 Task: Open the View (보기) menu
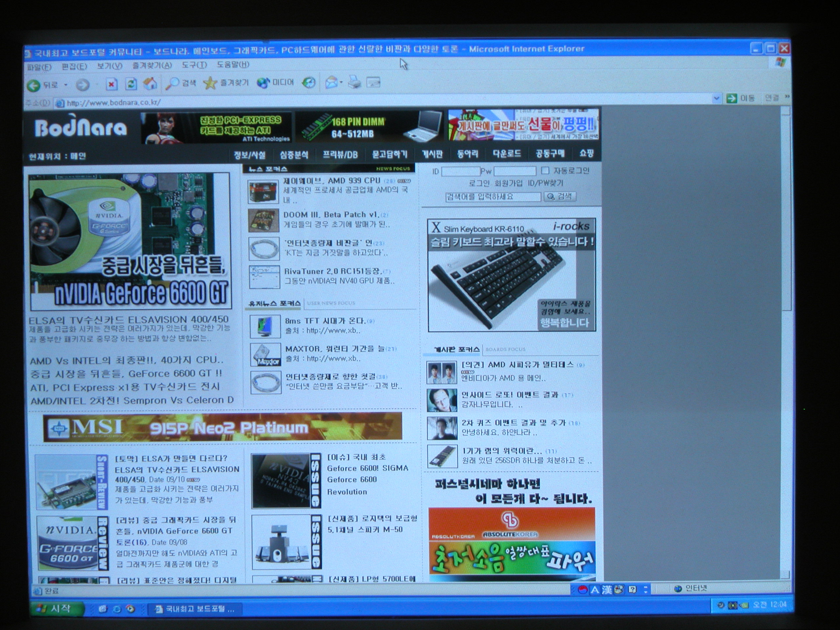pyautogui.click(x=109, y=66)
